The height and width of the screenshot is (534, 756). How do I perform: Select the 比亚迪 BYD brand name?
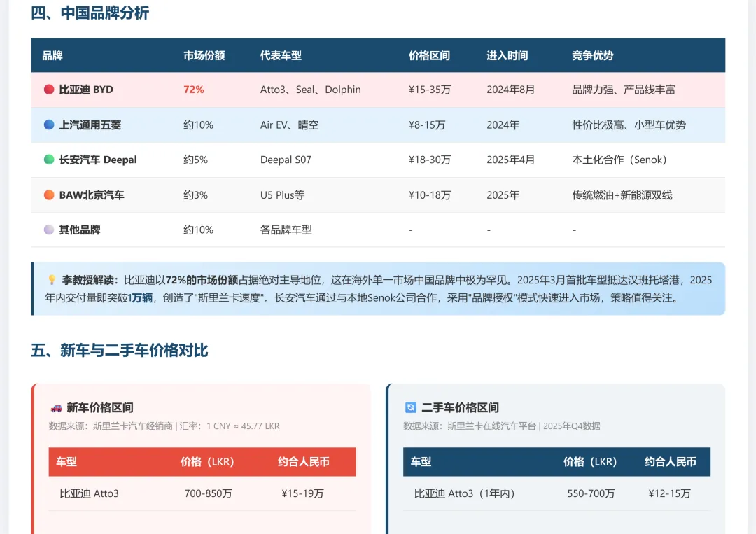86,90
